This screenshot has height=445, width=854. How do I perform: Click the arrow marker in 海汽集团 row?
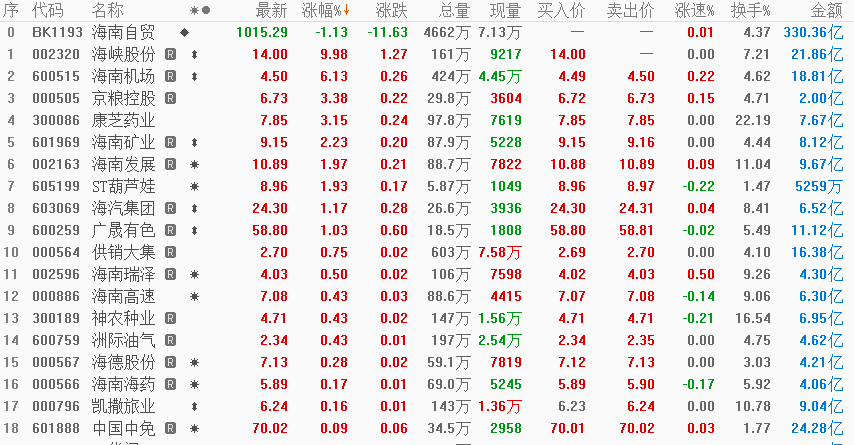194,209
